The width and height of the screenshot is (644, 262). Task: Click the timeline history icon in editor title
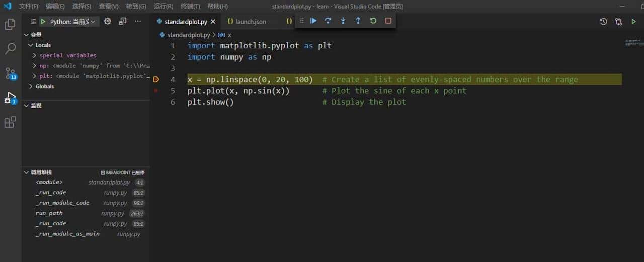(x=604, y=22)
